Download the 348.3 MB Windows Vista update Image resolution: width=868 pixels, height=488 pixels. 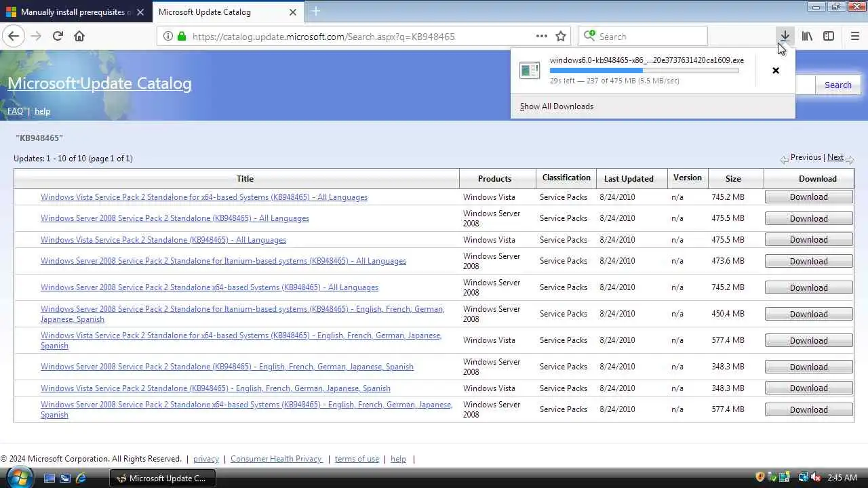point(808,388)
